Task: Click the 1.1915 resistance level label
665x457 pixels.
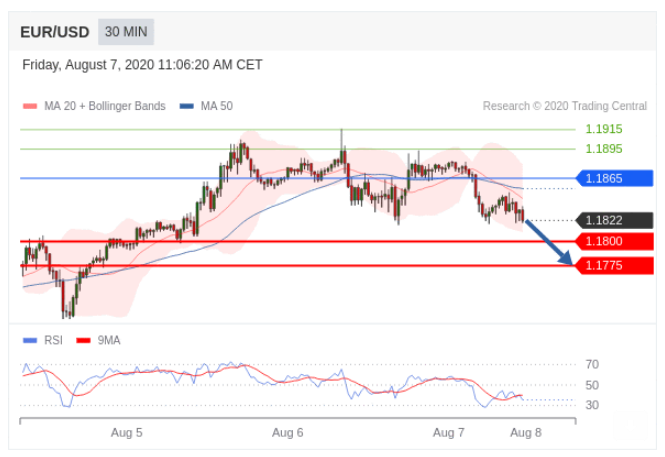Action: click(x=604, y=129)
